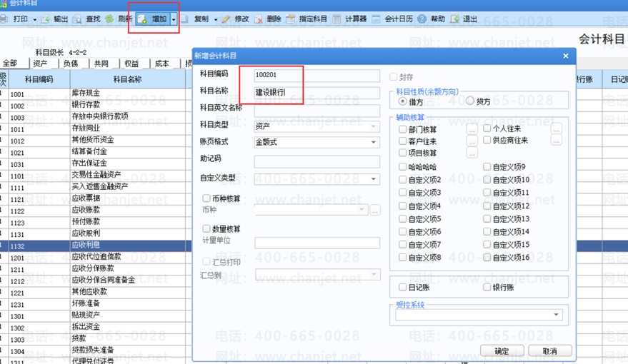Click the Find (查找) toolbar icon

(77, 19)
